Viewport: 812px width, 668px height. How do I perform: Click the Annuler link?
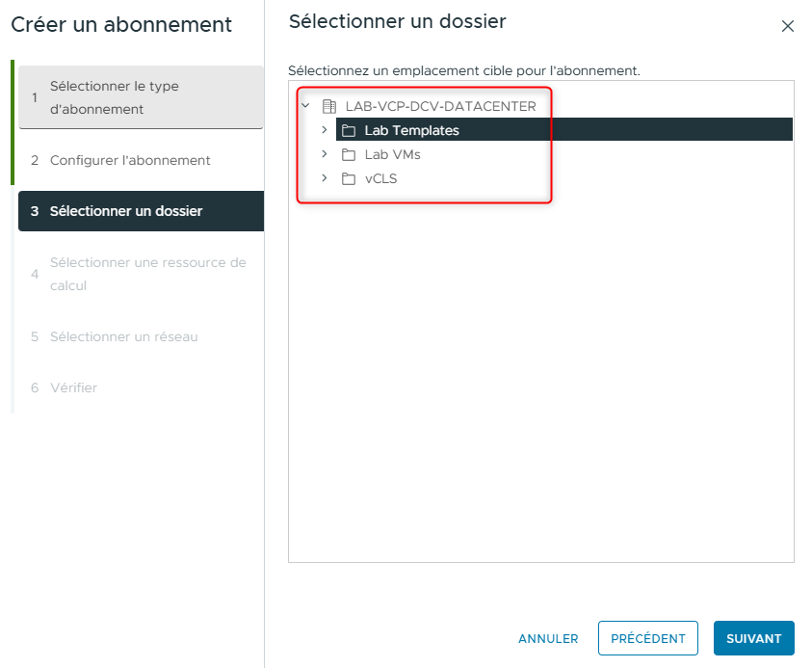click(547, 638)
